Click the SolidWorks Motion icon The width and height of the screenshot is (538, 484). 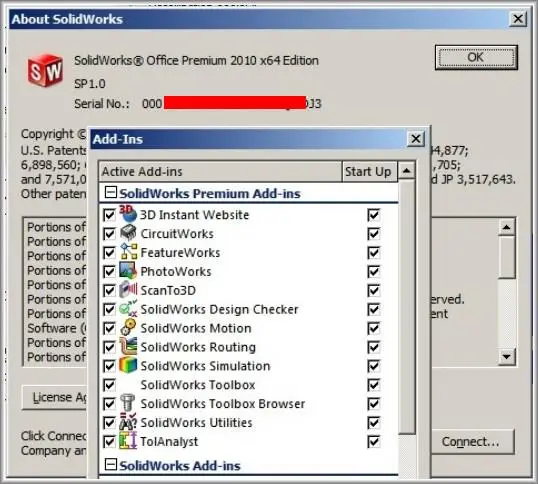point(128,327)
